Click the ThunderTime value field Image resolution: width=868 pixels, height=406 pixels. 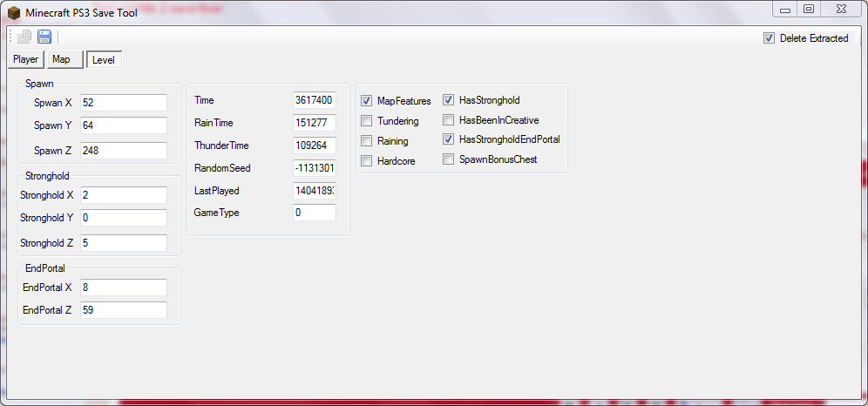point(315,145)
